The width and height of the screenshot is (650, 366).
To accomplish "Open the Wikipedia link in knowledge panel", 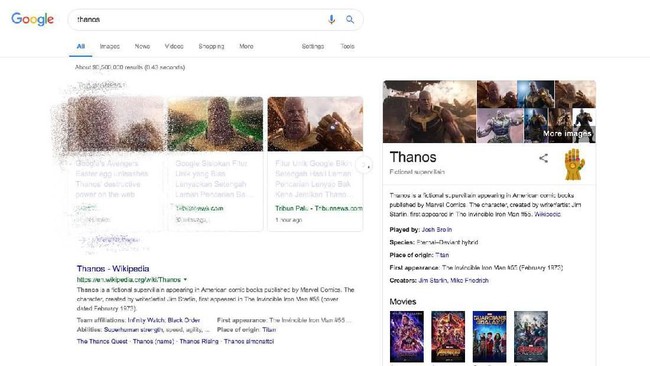I will 547,214.
